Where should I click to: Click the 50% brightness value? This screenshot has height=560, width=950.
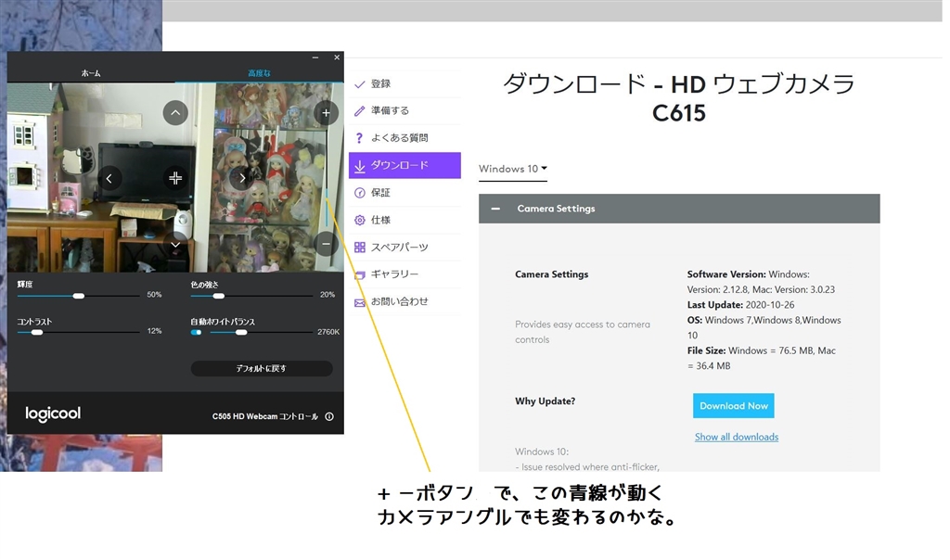click(155, 295)
